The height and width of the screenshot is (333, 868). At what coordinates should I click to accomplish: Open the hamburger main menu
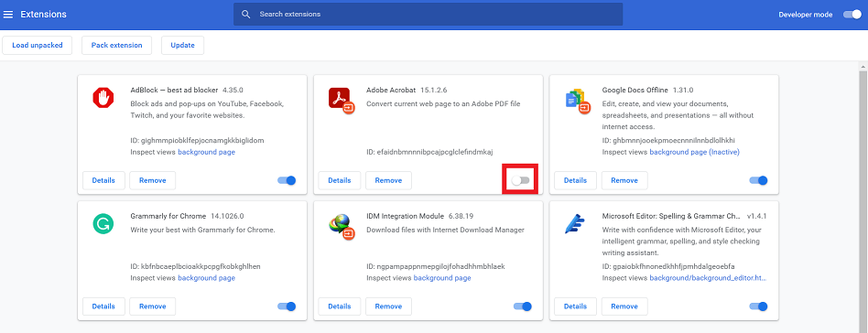(7, 15)
